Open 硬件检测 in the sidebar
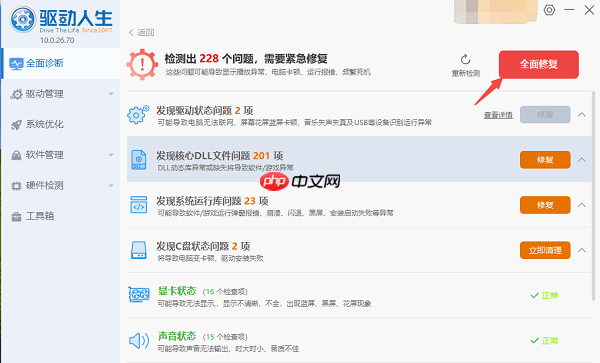The width and height of the screenshot is (600, 363). (60, 186)
